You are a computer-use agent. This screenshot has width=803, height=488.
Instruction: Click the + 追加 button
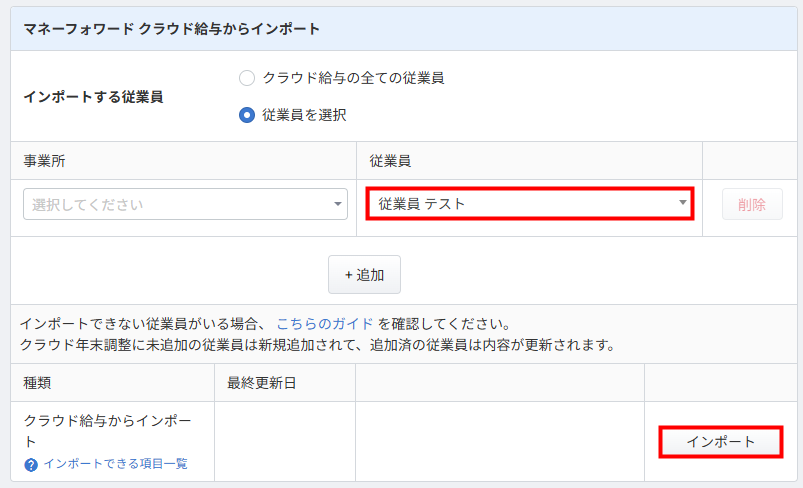click(x=364, y=274)
